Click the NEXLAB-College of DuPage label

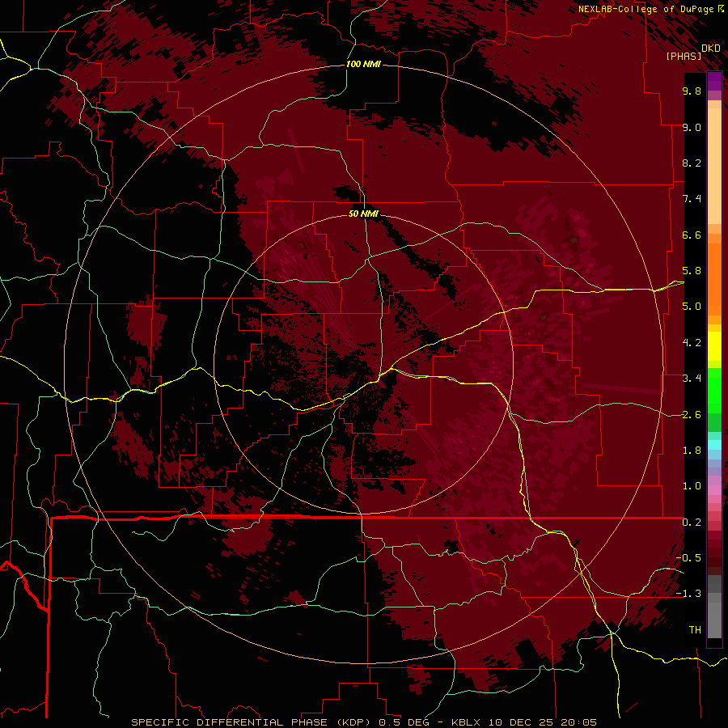pyautogui.click(x=646, y=9)
